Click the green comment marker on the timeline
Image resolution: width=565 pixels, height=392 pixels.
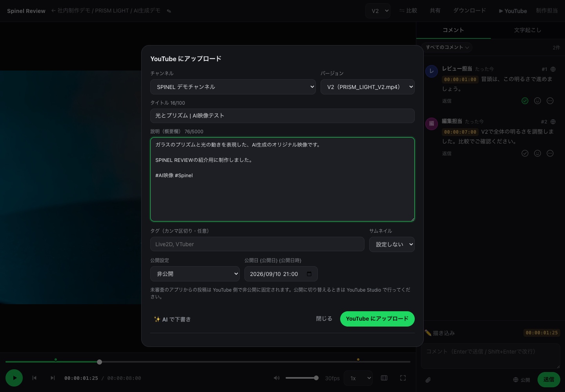tap(56, 359)
